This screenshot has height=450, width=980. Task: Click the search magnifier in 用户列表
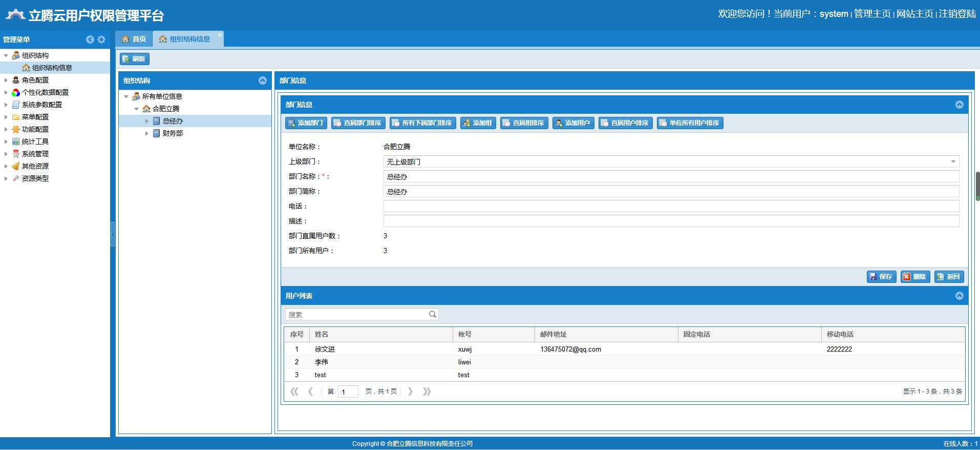coord(433,314)
